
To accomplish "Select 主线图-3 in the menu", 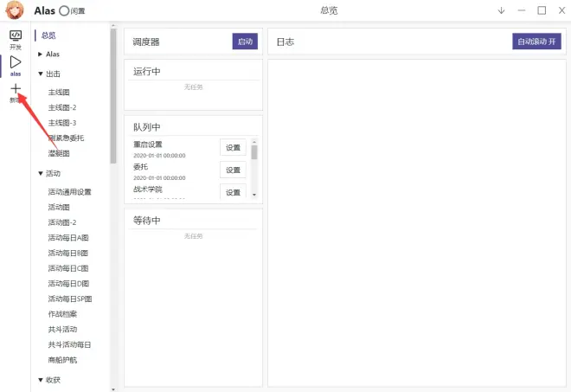I will pyautogui.click(x=62, y=123).
